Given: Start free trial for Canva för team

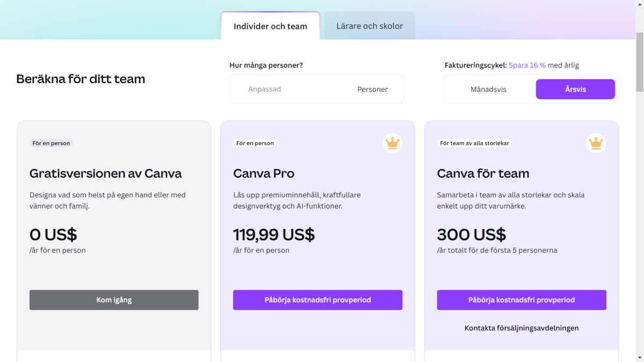Looking at the screenshot, I should tap(521, 300).
